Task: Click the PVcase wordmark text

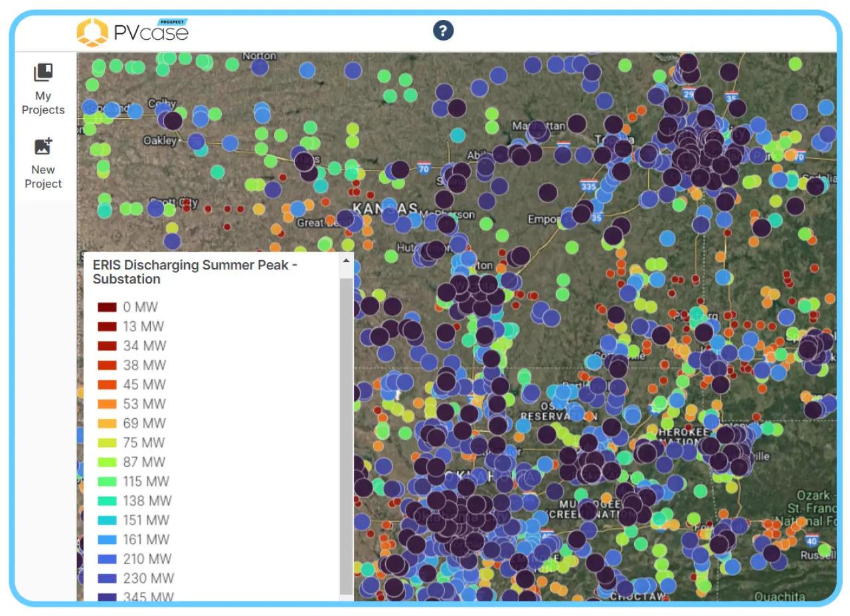Action: click(x=151, y=33)
